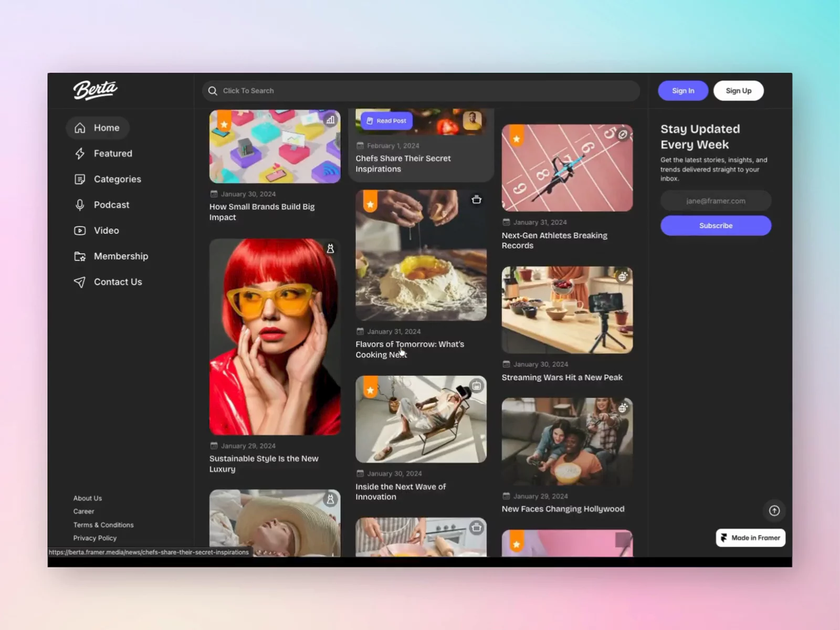
Task: Click the Home icon in sidebar
Action: [x=80, y=128]
